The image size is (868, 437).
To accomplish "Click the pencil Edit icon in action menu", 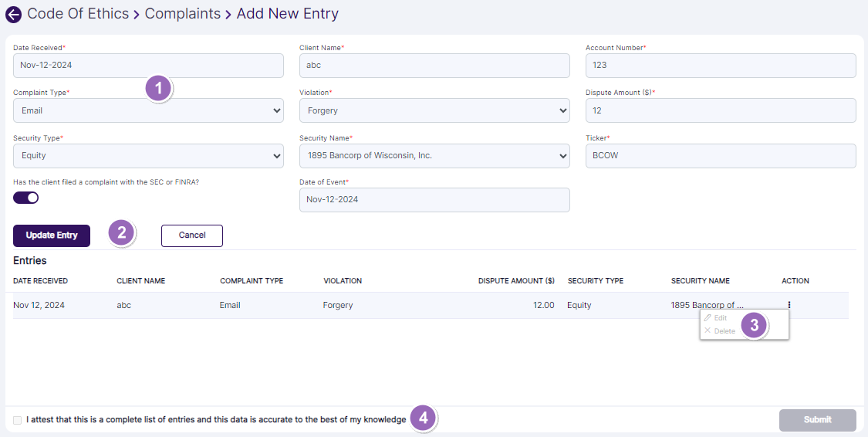I will [708, 318].
